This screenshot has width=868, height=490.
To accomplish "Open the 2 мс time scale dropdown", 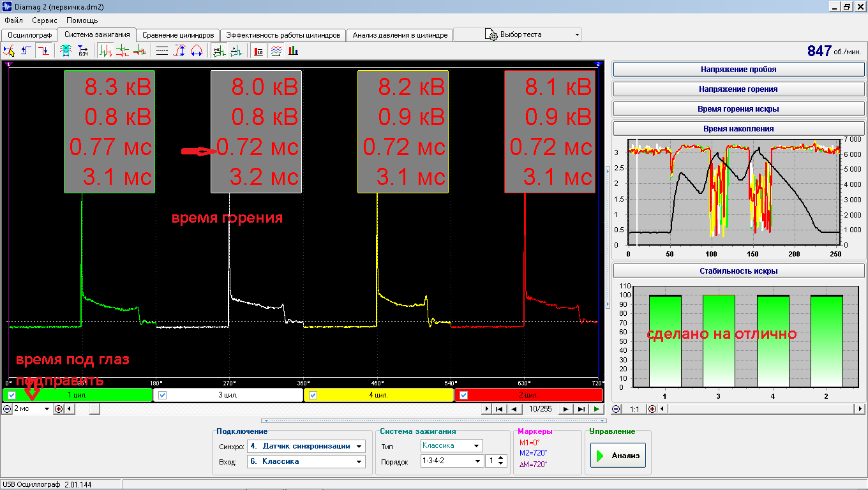I will 47,409.
